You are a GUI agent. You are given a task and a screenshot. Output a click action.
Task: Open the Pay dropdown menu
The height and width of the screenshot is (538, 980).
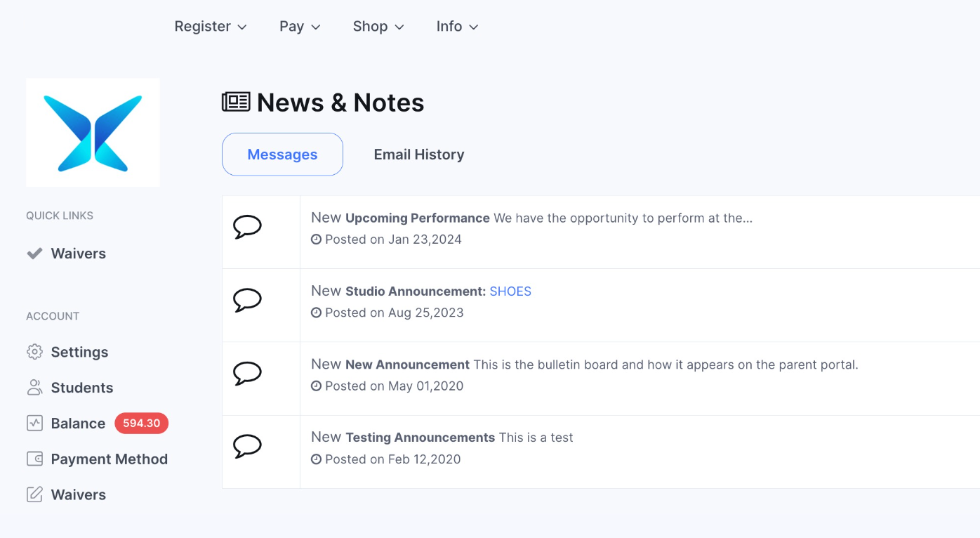coord(300,27)
